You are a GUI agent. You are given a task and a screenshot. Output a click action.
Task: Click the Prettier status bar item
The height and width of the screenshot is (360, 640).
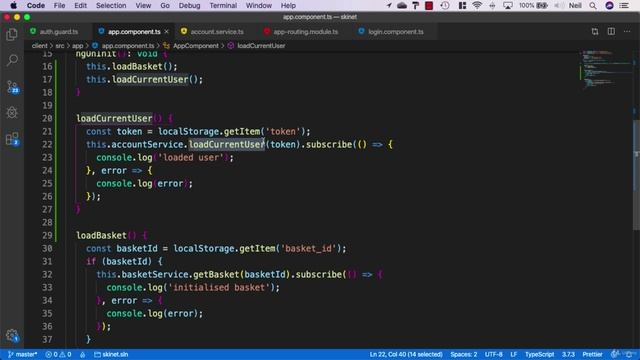click(592, 354)
